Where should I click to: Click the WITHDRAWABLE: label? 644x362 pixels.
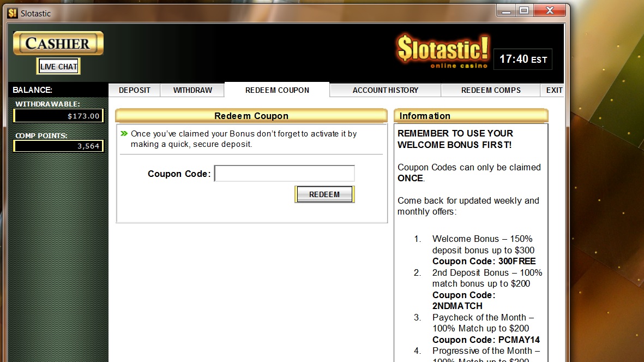(x=47, y=104)
